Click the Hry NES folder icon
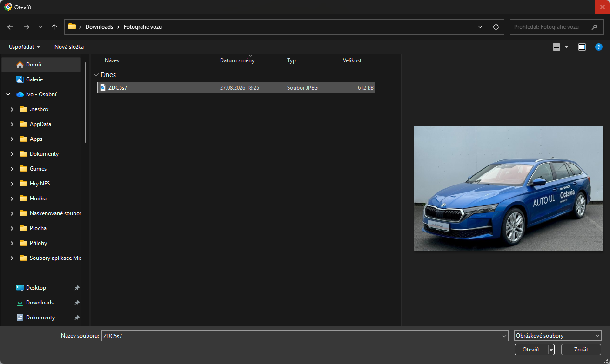This screenshot has width=610, height=364. 24,184
